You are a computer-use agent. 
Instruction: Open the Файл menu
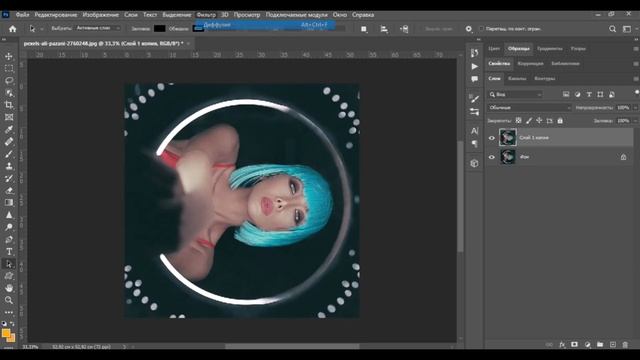pos(22,15)
